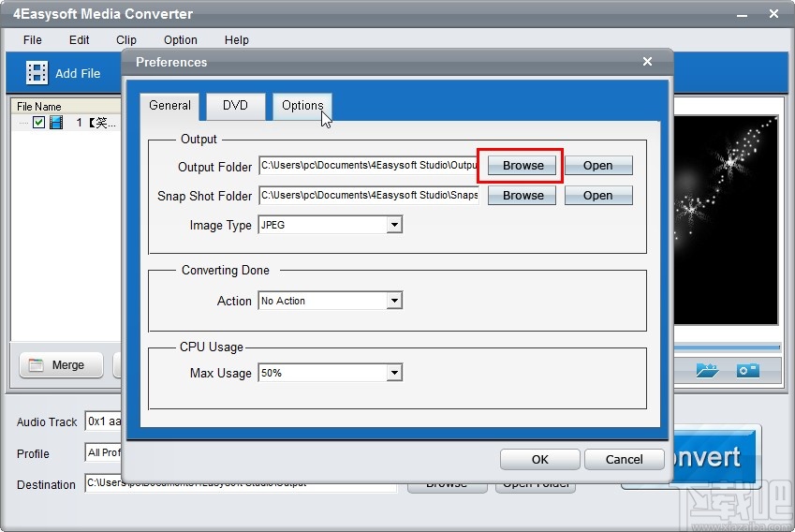Click the File Name column header
Viewport: 795px width, 532px height.
pos(66,106)
